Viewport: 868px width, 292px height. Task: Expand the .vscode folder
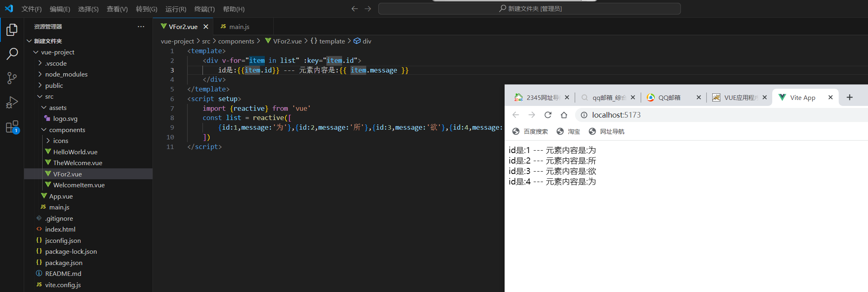tap(40, 63)
